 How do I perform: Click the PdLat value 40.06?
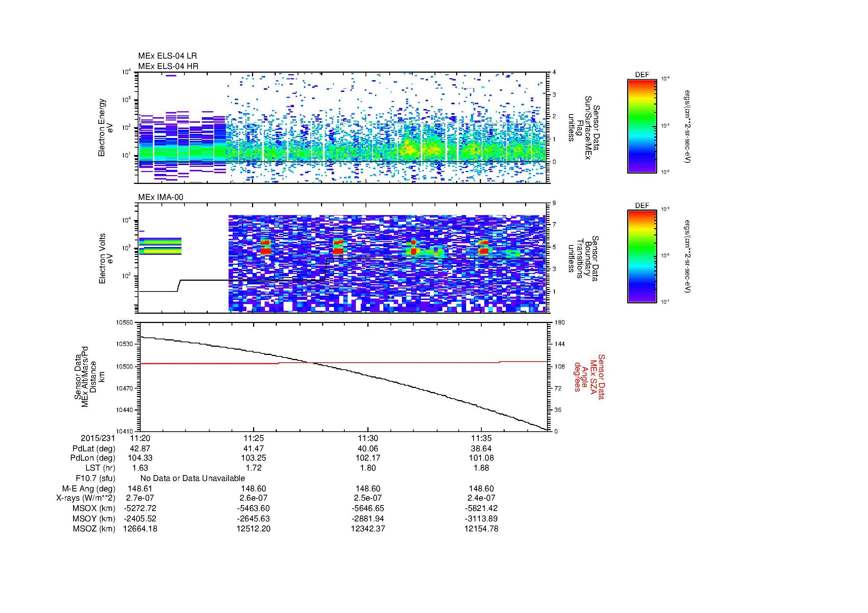pyautogui.click(x=368, y=449)
